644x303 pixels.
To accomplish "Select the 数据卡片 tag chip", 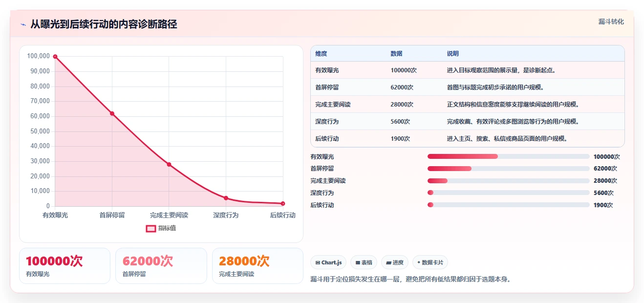I will pyautogui.click(x=430, y=262).
